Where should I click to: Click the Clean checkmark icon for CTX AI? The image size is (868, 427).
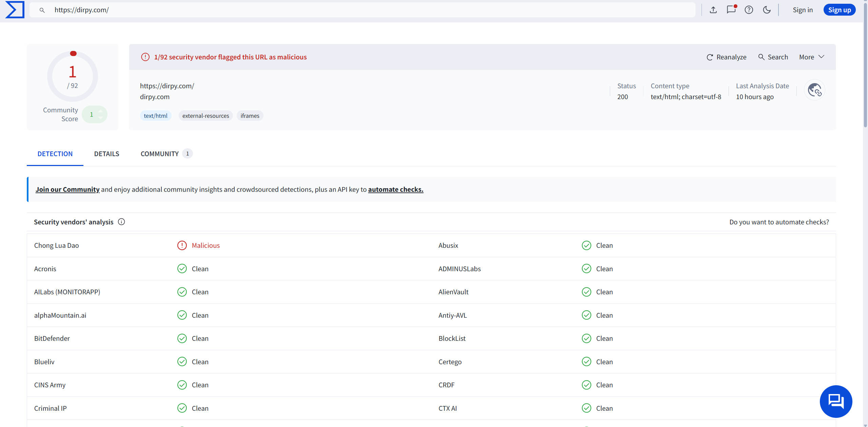click(587, 408)
